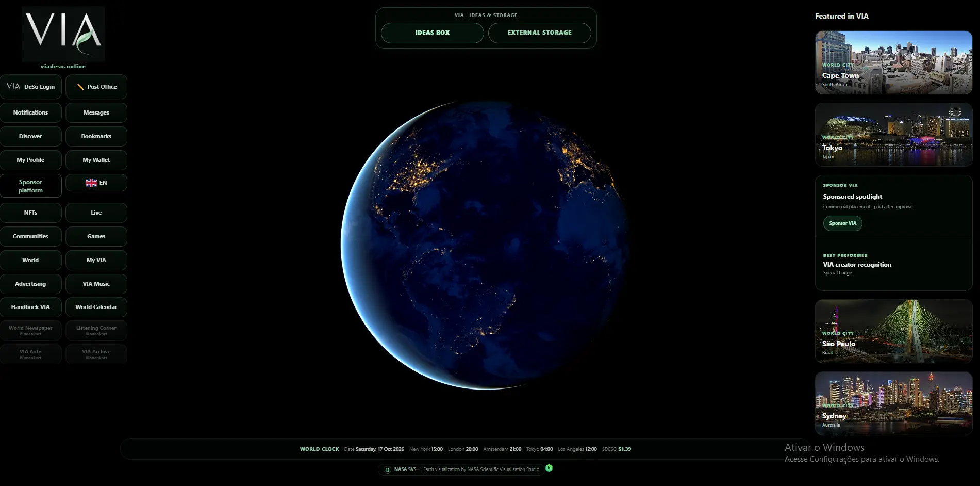
Task: Click the VIA leaf logo
Action: pyautogui.click(x=63, y=34)
